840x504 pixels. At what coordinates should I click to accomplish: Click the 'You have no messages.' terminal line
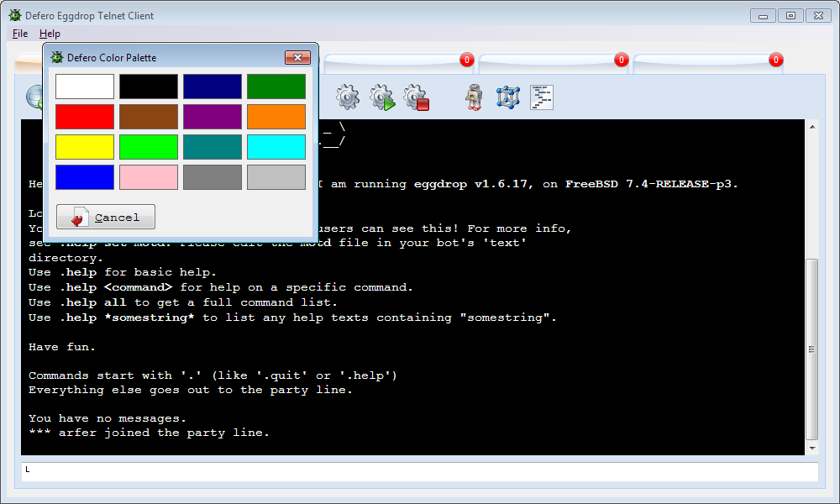pyautogui.click(x=108, y=418)
